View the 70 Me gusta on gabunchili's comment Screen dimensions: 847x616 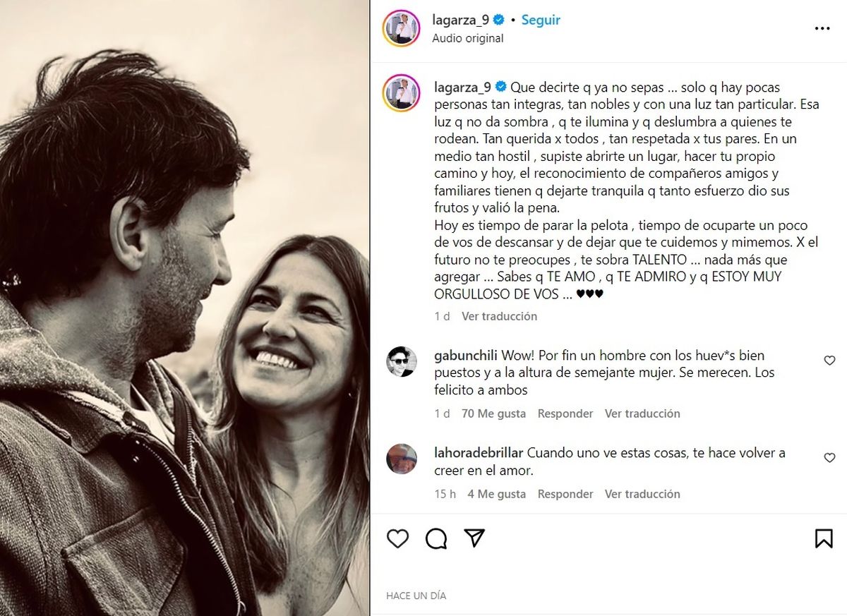pyautogui.click(x=493, y=413)
